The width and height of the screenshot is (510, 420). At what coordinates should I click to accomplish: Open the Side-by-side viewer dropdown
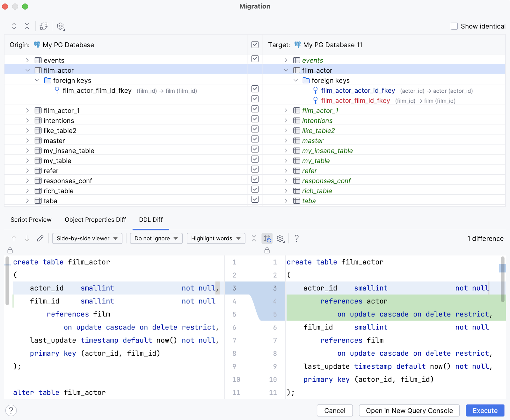pos(87,238)
